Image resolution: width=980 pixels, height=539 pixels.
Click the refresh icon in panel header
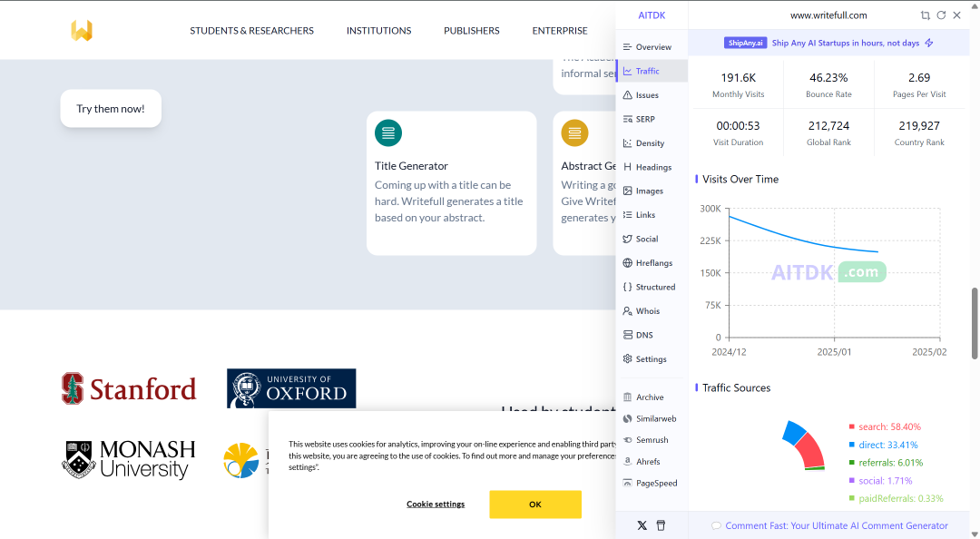941,15
